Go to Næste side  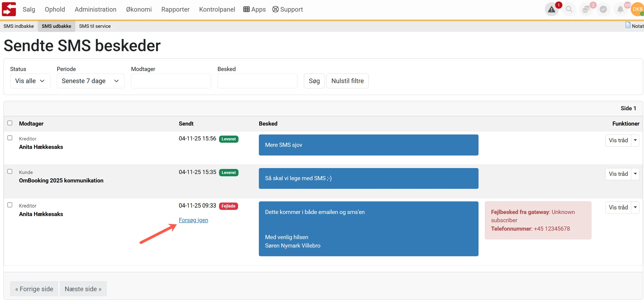(x=83, y=289)
